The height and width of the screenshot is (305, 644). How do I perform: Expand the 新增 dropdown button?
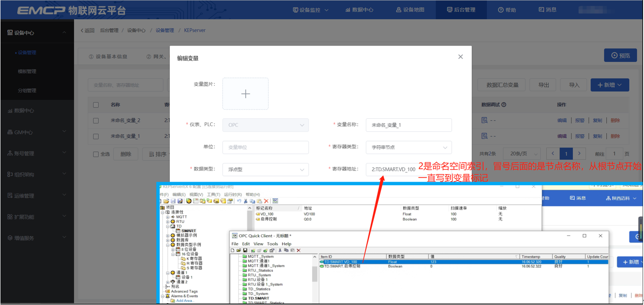tap(610, 85)
